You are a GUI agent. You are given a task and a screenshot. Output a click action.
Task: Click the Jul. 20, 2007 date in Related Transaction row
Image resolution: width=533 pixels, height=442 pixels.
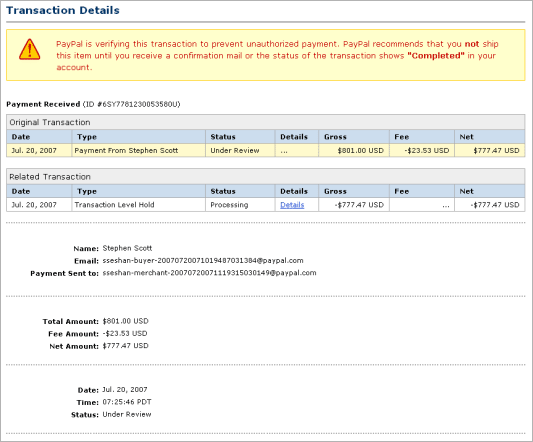click(x=39, y=205)
